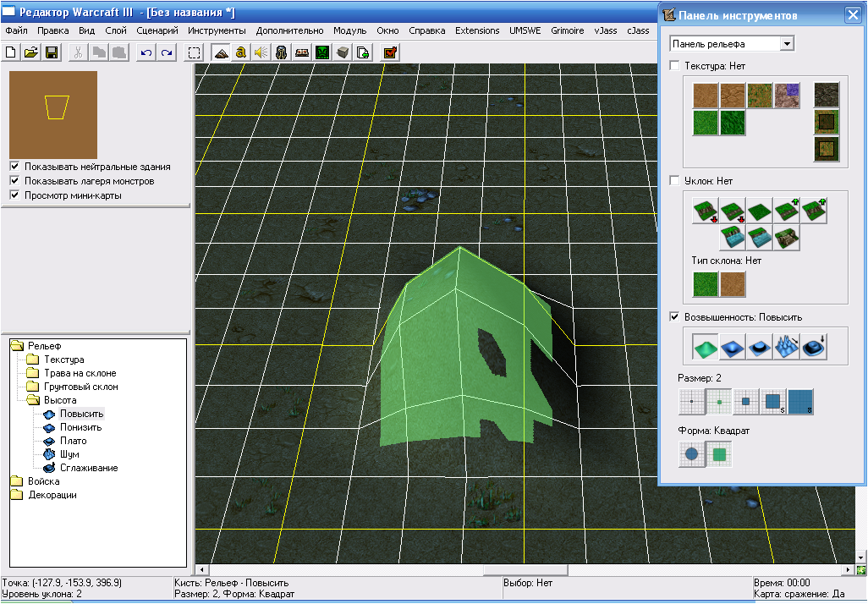Pick the grass cliff type swatch
The width and height of the screenshot is (868, 604).
(706, 284)
